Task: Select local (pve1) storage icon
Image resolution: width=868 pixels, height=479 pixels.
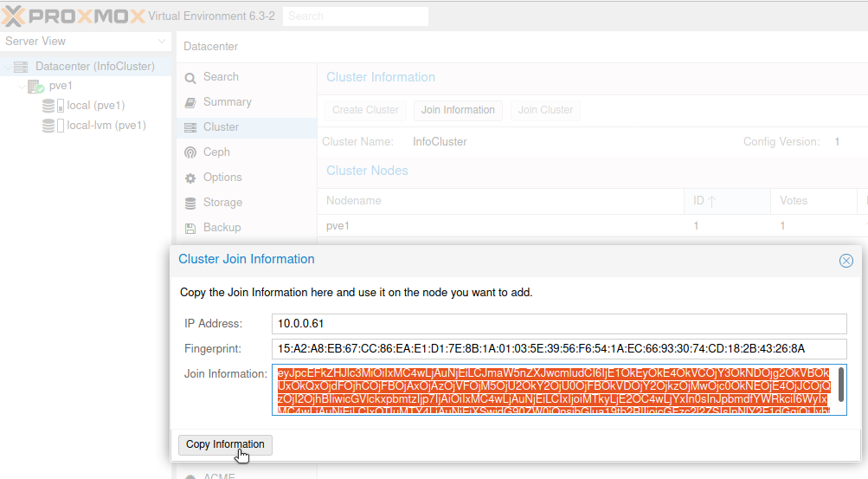Action: coord(53,106)
